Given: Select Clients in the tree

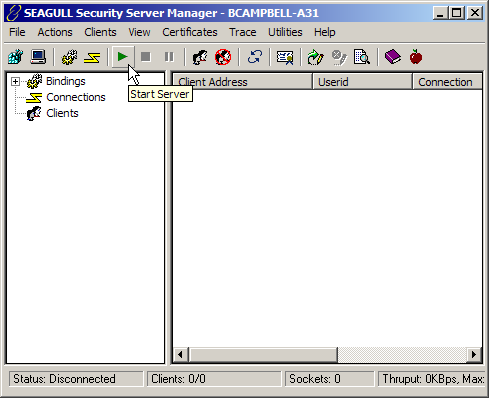Looking at the screenshot, I should pos(62,113).
